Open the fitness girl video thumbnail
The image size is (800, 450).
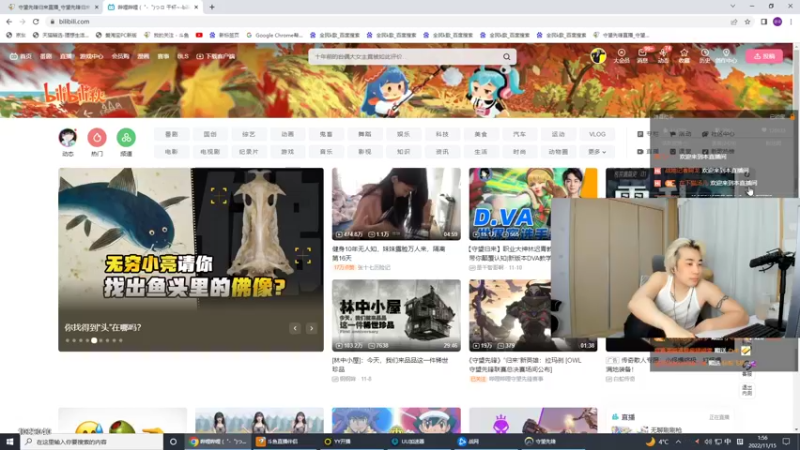pyautogui.click(x=396, y=204)
